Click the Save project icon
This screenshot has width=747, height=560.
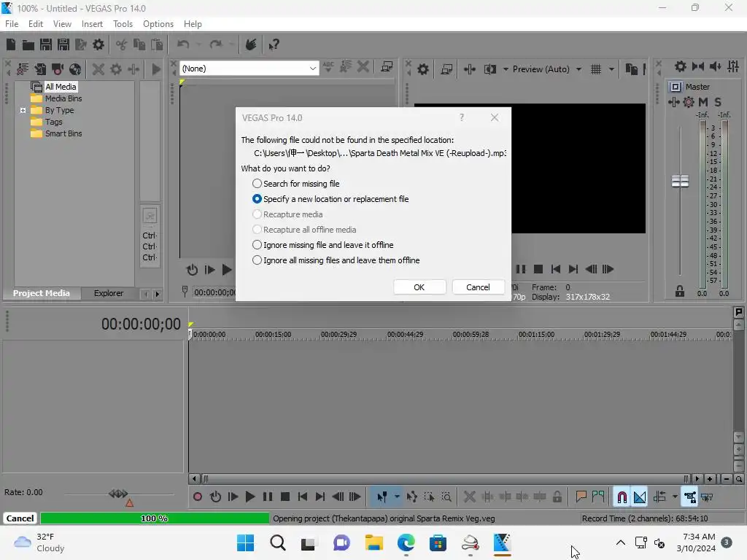pos(46,44)
